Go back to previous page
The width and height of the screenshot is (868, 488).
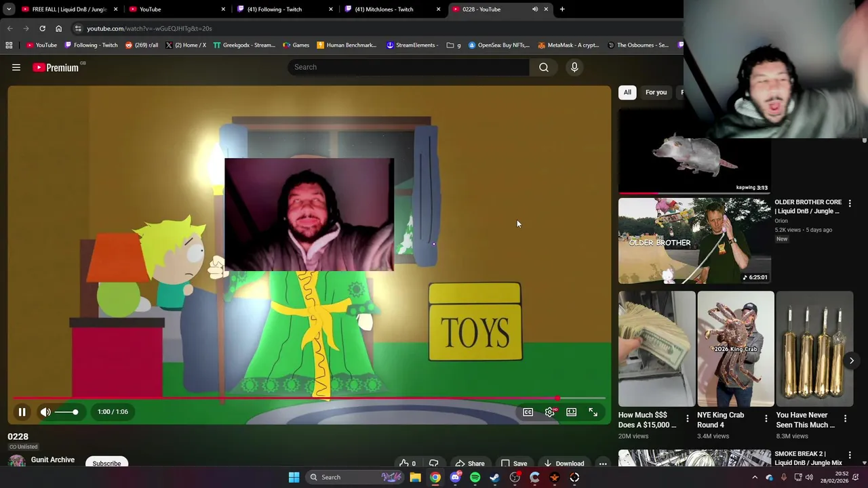(x=9, y=28)
